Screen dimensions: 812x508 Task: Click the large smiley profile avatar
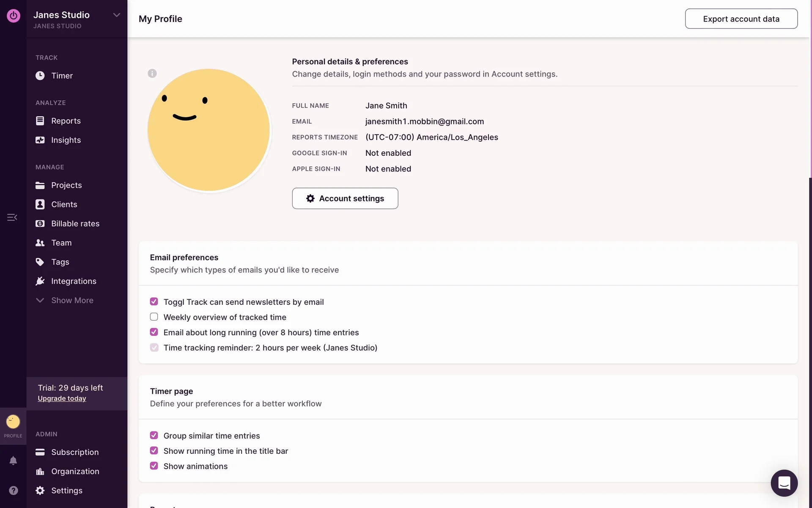point(208,130)
